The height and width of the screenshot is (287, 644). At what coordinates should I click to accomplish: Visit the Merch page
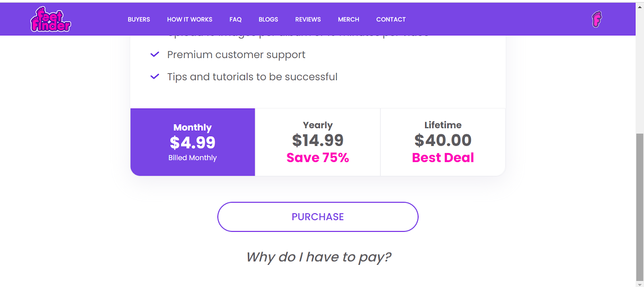point(349,19)
